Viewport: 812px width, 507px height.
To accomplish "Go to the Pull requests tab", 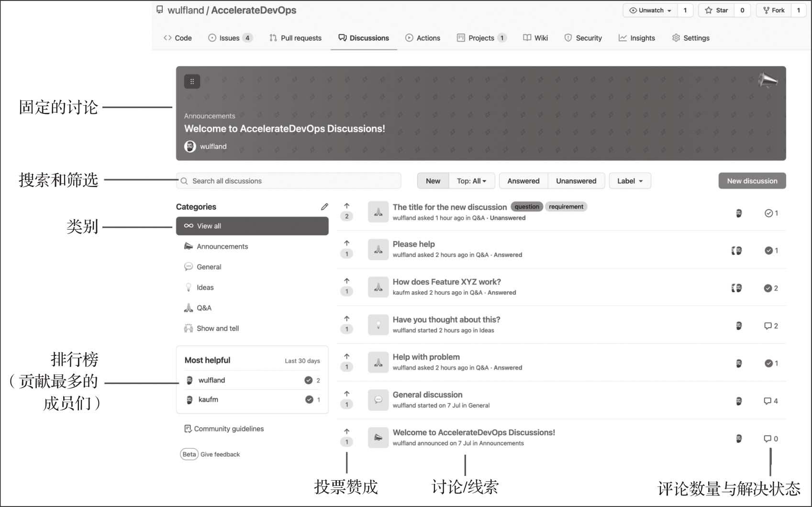I will tap(295, 38).
